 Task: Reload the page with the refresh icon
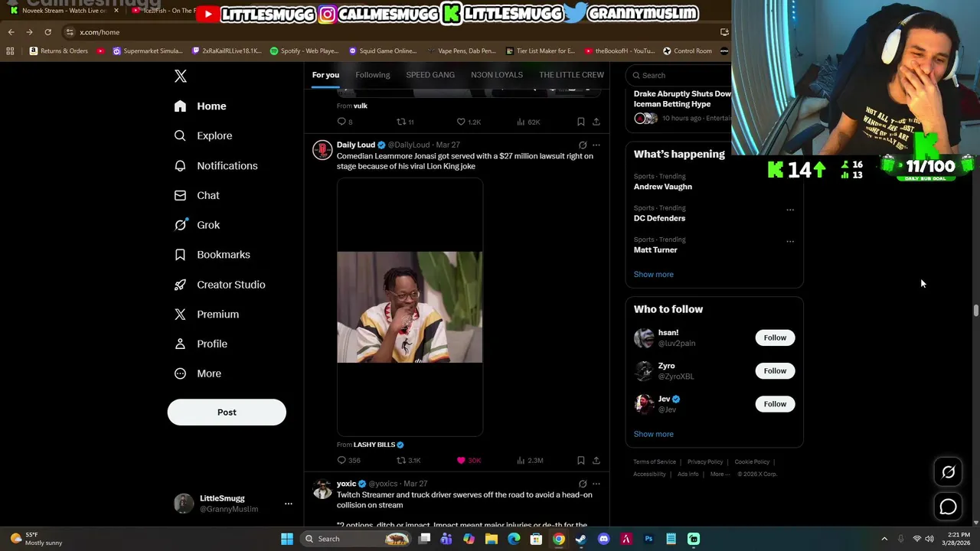point(47,32)
